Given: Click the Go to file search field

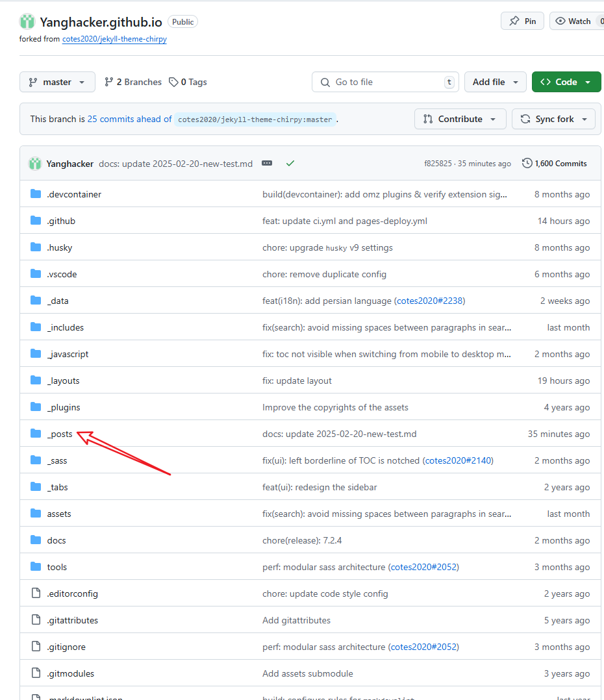Looking at the screenshot, I should click(385, 82).
